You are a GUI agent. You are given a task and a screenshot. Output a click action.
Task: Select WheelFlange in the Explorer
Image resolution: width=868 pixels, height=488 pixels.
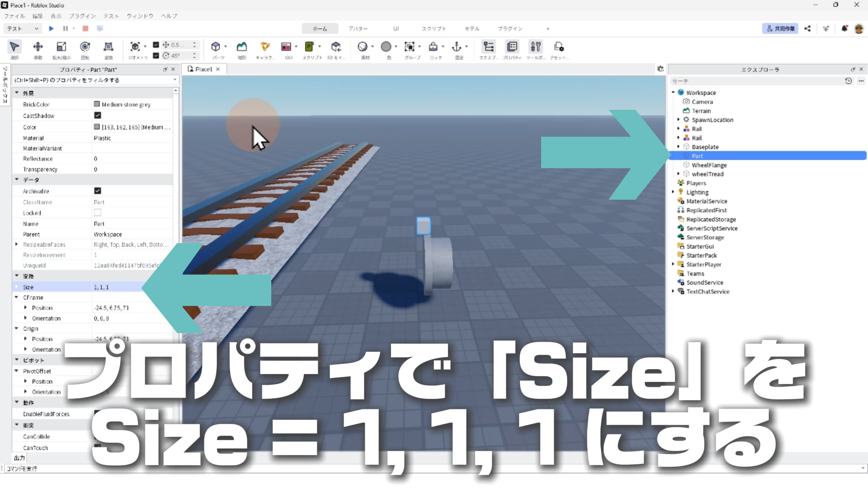(709, 165)
